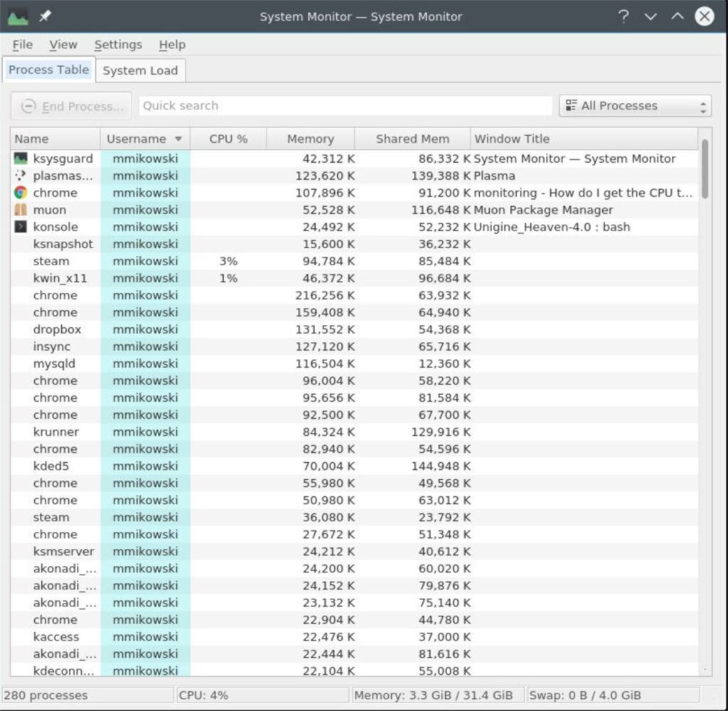This screenshot has width=728, height=711.
Task: Click the End Process button
Action: [71, 105]
